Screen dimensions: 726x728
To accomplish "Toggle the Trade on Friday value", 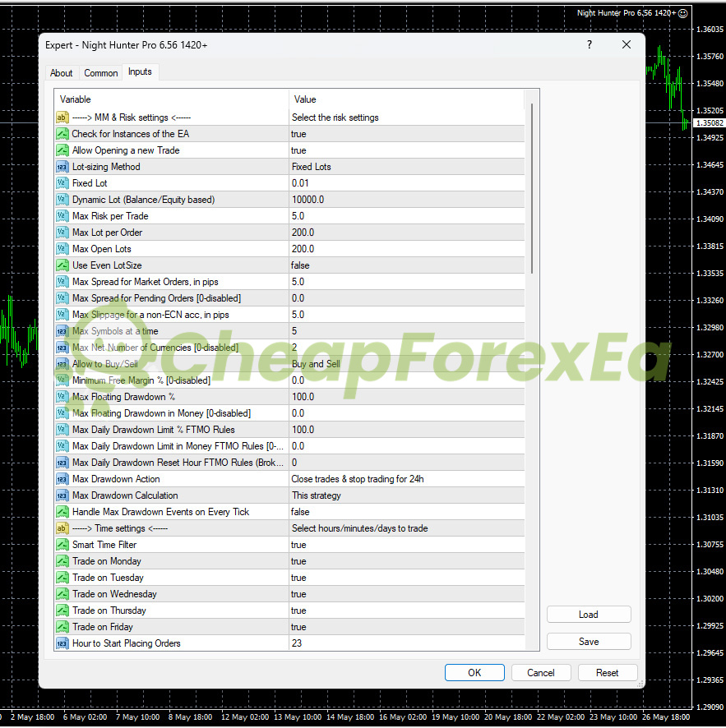I will pyautogui.click(x=406, y=627).
